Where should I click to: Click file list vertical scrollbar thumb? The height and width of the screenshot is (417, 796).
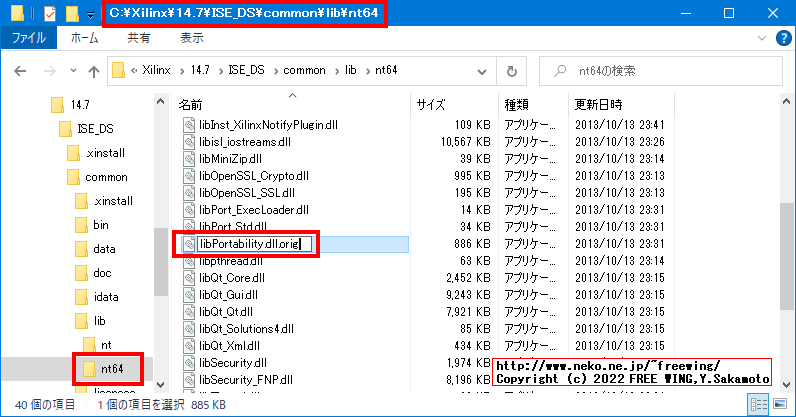[787, 256]
